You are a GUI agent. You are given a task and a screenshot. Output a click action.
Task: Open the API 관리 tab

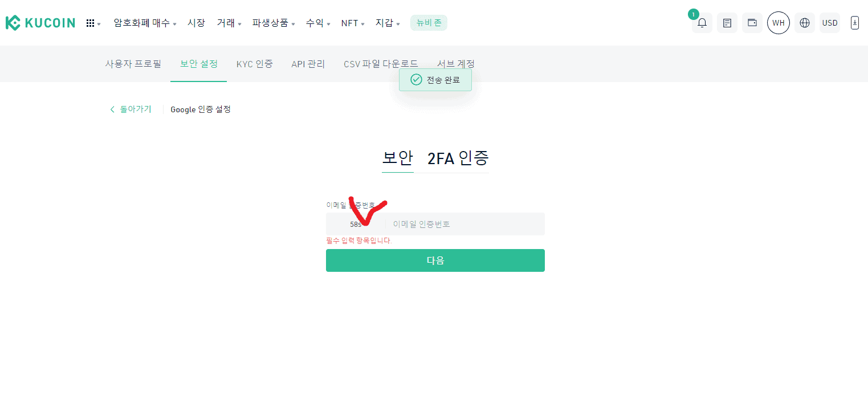point(308,64)
